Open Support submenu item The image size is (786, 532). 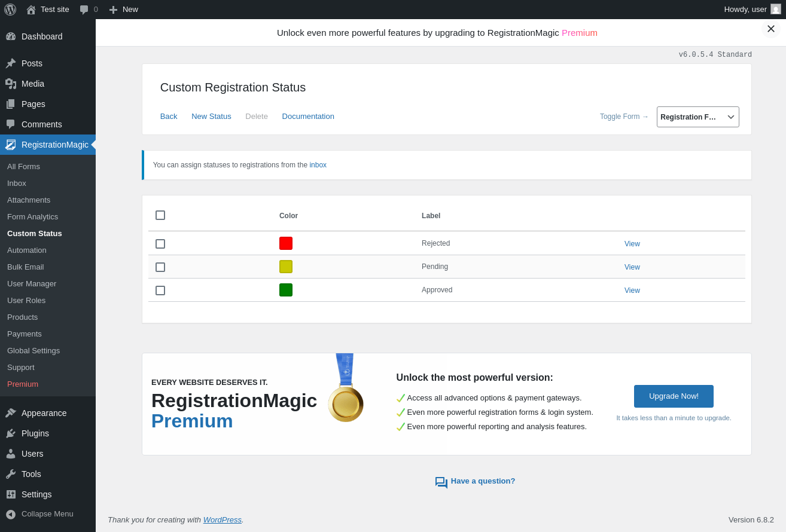[x=21, y=368]
